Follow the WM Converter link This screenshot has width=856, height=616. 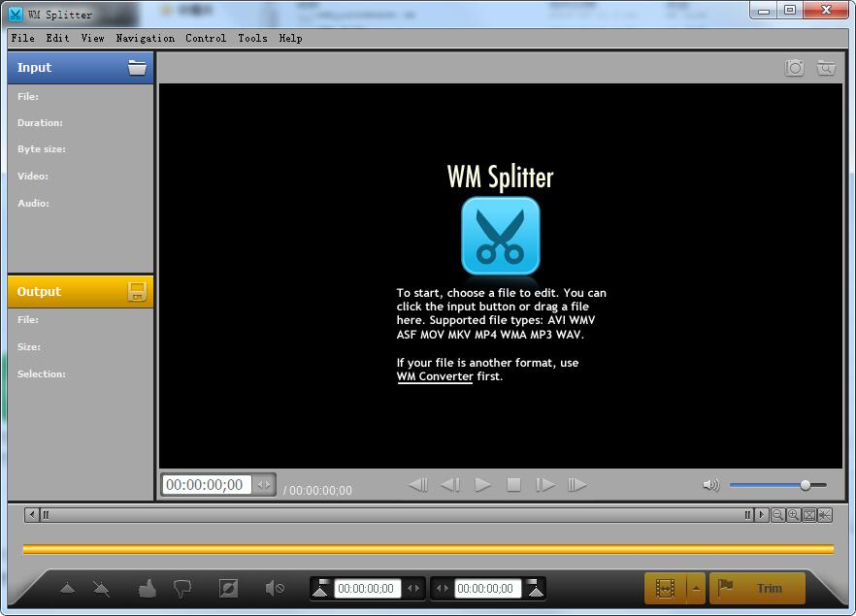click(435, 376)
